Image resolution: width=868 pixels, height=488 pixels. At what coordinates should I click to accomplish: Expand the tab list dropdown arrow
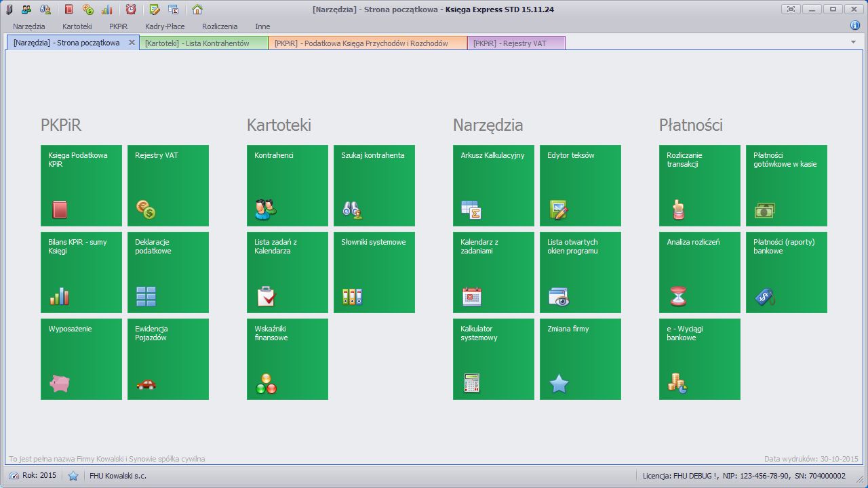[x=853, y=42]
